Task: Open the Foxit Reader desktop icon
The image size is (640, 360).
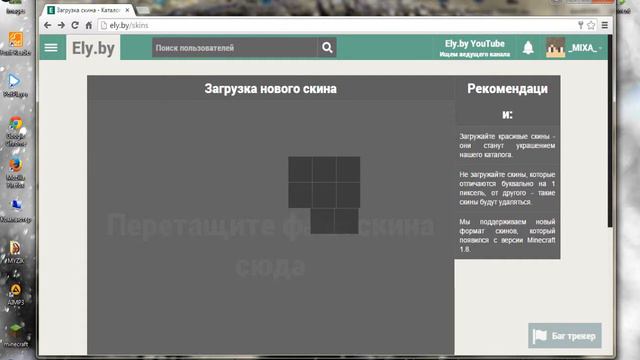Action: pos(16,44)
